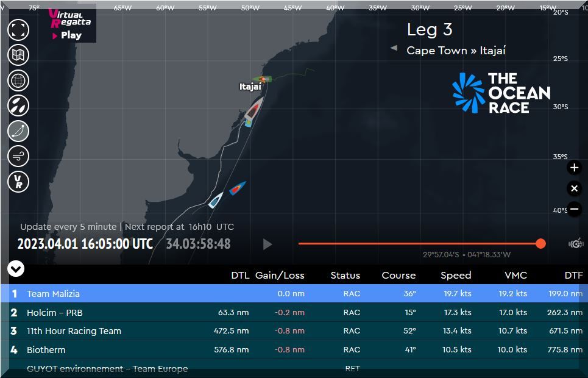This screenshot has width=588, height=378.
Task: Zoom out of the map
Action: (x=574, y=209)
